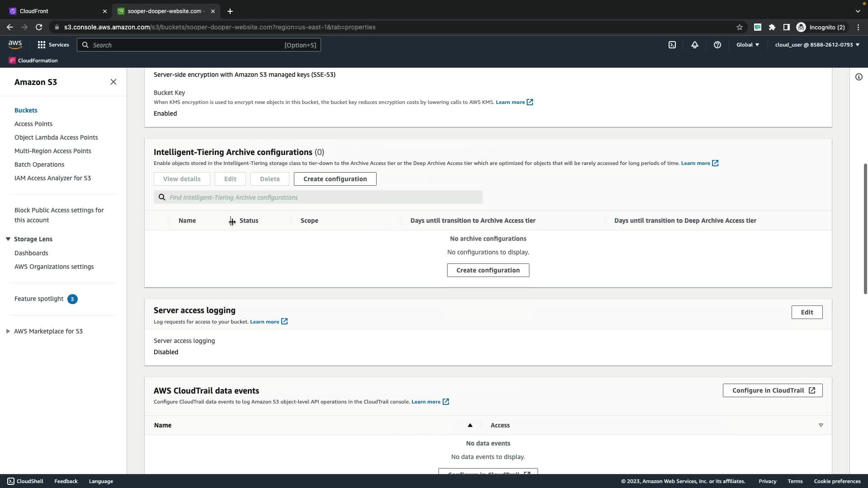Image resolution: width=868 pixels, height=488 pixels.
Task: Open the help question mark menu
Action: click(717, 45)
